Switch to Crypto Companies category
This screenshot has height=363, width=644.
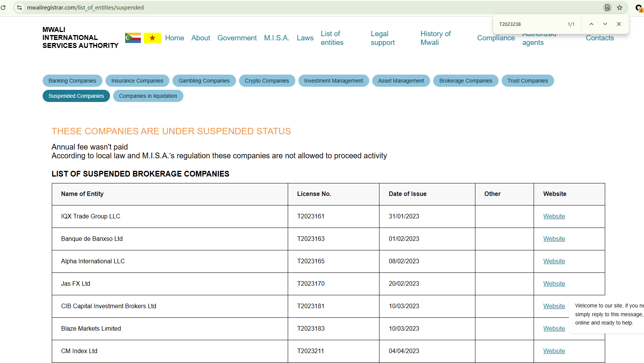pos(267,81)
